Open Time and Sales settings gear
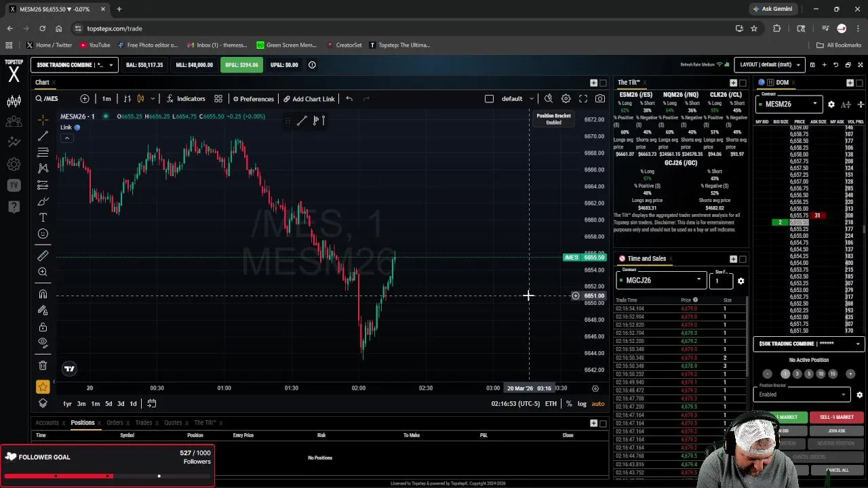The height and width of the screenshot is (488, 868). [x=741, y=281]
